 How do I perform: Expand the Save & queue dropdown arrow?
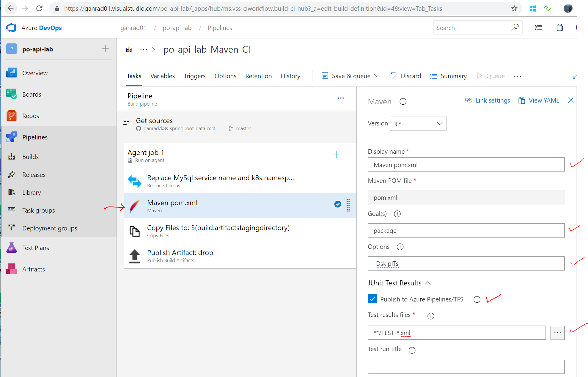[x=377, y=76]
